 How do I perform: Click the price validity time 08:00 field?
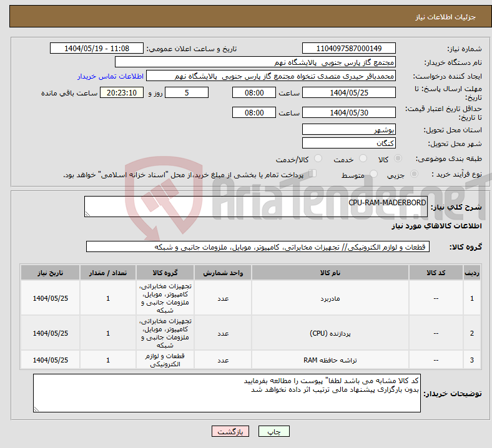[x=254, y=112]
